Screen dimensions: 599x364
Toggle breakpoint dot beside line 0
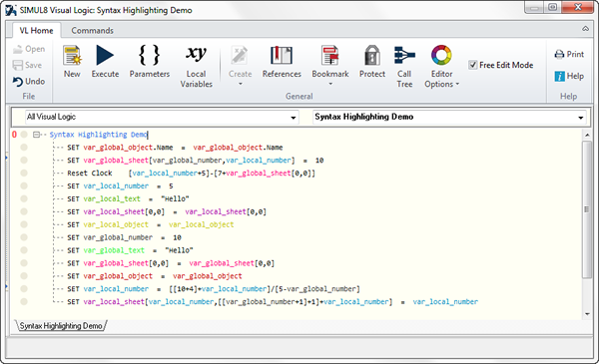[x=24, y=135]
